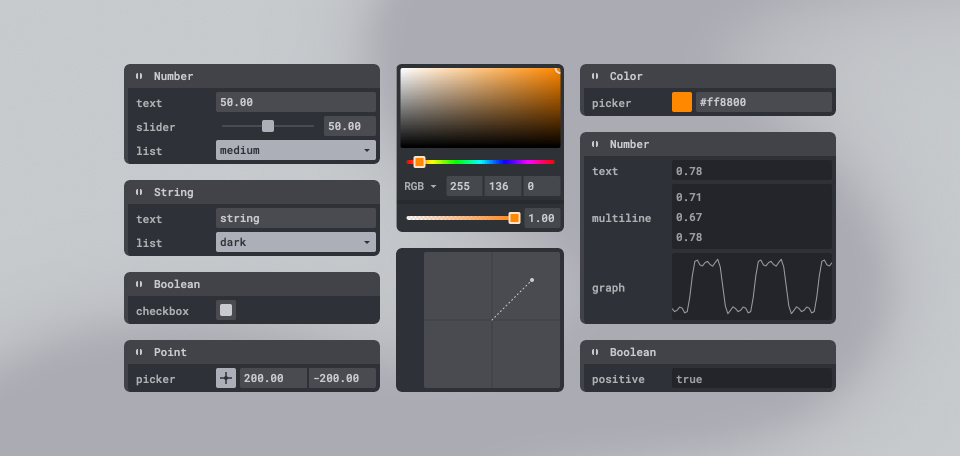Click the alpha slider handle
The width and height of the screenshot is (960, 456).
(514, 218)
